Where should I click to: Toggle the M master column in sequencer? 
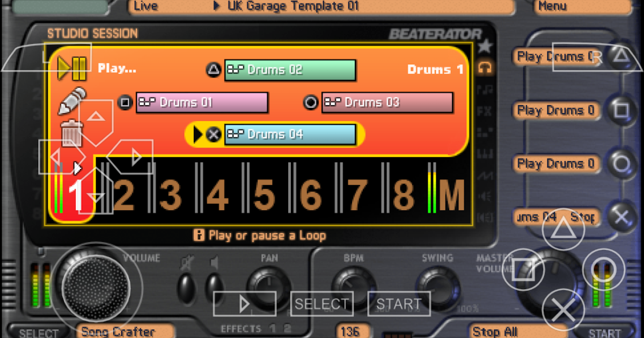pos(451,193)
